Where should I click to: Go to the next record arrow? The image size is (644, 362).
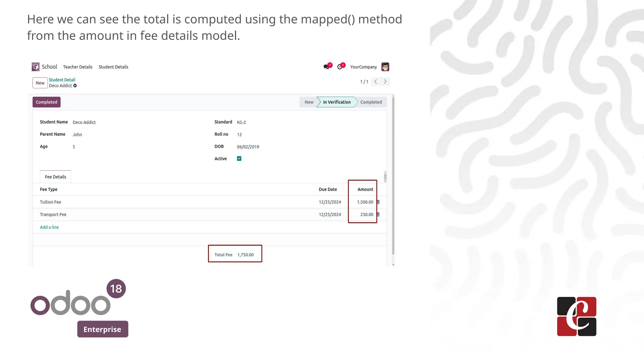[385, 82]
